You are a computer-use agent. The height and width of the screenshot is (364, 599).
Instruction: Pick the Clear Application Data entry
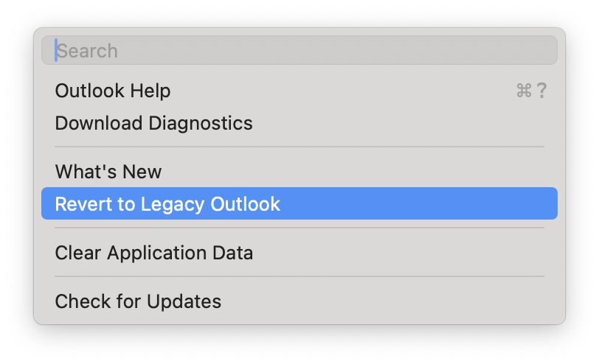(299, 253)
